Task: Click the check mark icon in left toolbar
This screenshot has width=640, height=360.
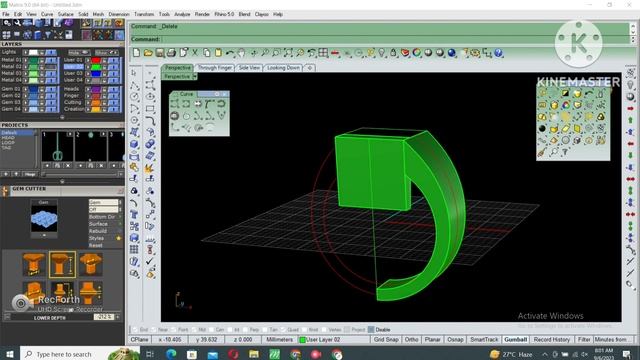Action: coord(150,261)
